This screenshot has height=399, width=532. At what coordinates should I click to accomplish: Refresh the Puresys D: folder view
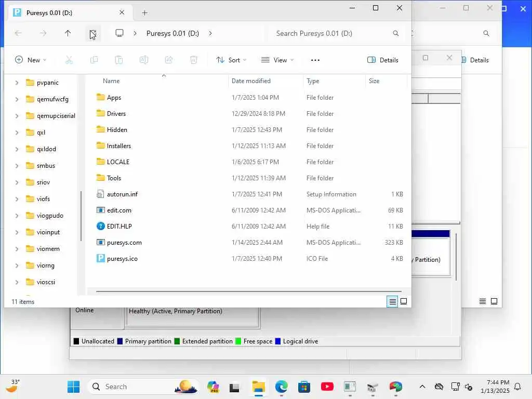(x=92, y=33)
